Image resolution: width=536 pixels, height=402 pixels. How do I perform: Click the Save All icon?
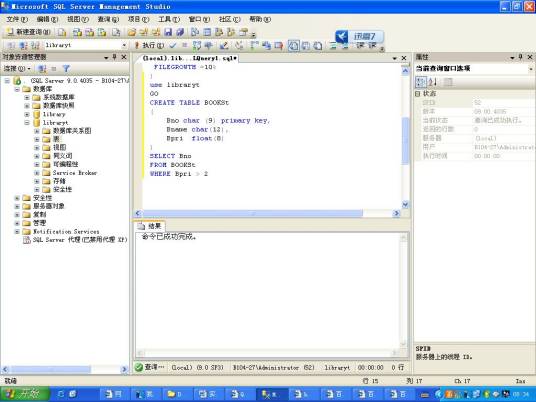180,32
